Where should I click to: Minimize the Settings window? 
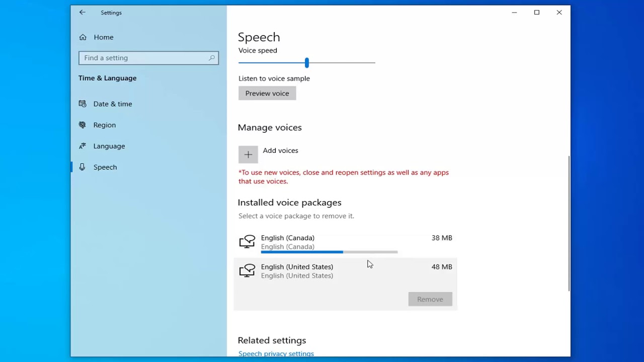tap(514, 13)
